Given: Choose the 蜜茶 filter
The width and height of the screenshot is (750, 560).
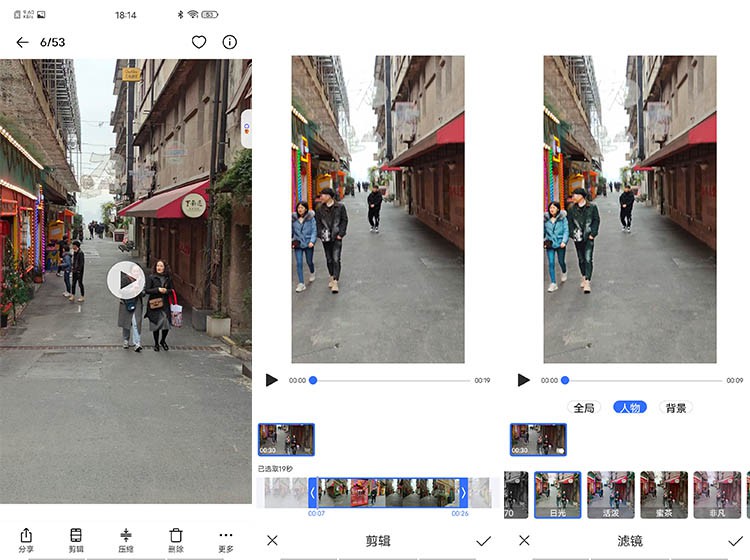Looking at the screenshot, I should point(664,495).
